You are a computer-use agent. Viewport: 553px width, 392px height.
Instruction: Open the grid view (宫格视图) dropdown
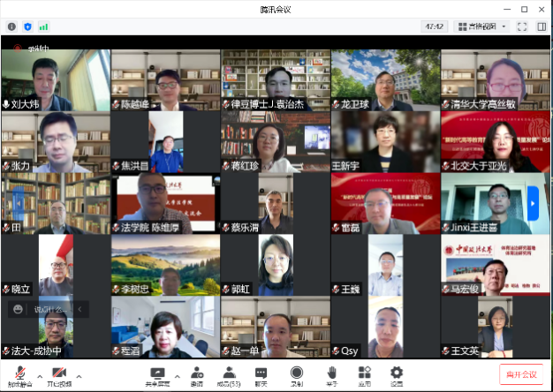481,26
